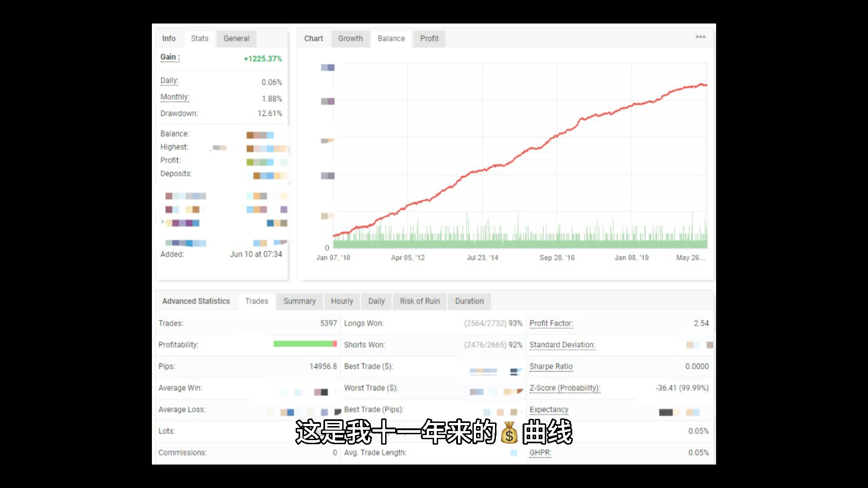Click the Advanced Statistics tab

click(196, 300)
